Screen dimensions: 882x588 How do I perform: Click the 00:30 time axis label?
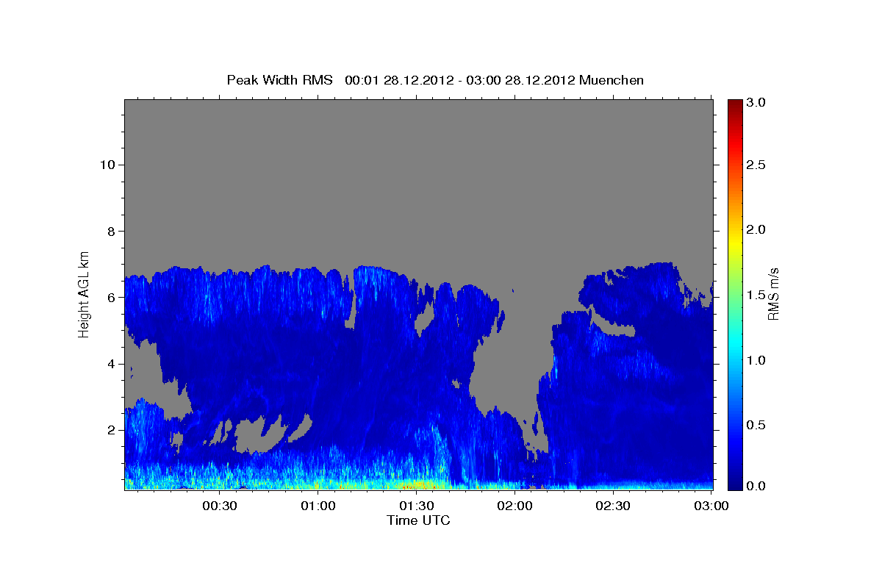click(219, 506)
